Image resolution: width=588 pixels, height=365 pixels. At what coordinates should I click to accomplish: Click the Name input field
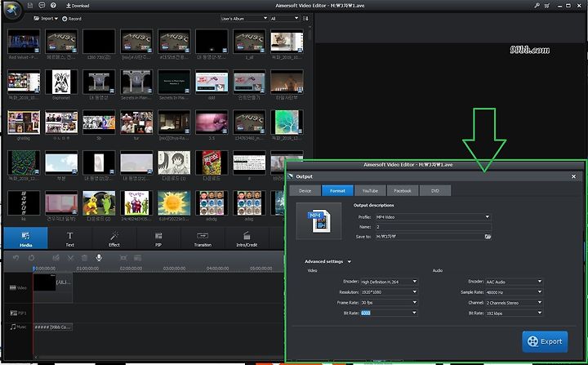tap(433, 227)
